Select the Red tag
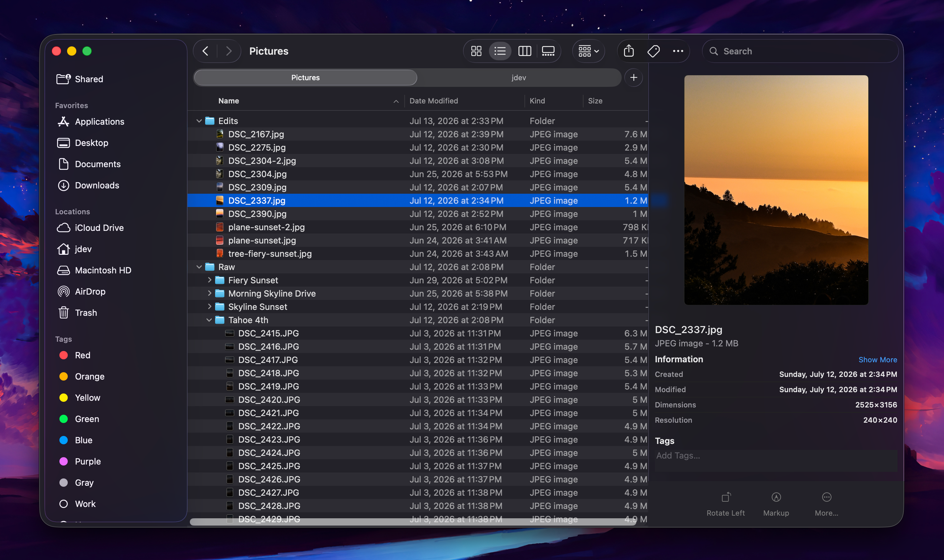944x560 pixels. click(x=82, y=355)
